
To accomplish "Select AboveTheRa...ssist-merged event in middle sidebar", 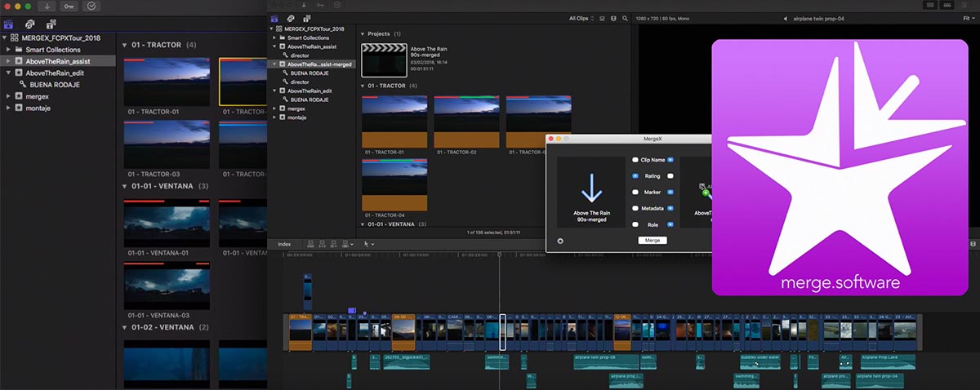I will 311,64.
